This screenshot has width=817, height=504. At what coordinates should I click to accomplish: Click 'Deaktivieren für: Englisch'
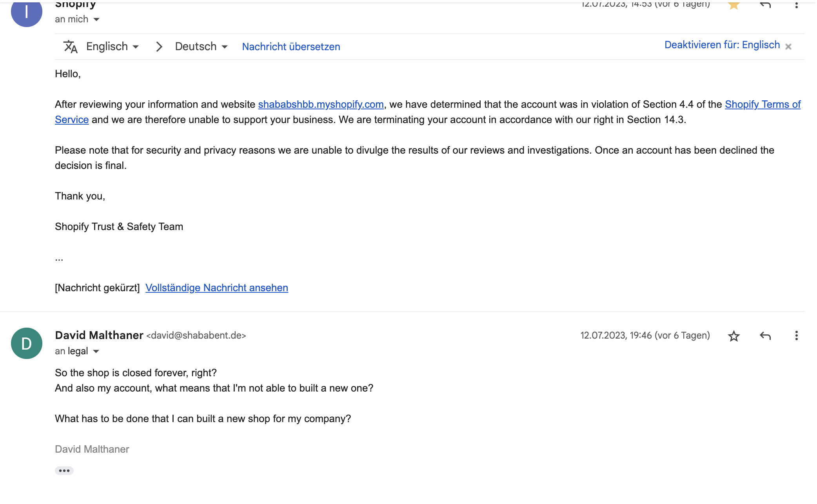722,45
